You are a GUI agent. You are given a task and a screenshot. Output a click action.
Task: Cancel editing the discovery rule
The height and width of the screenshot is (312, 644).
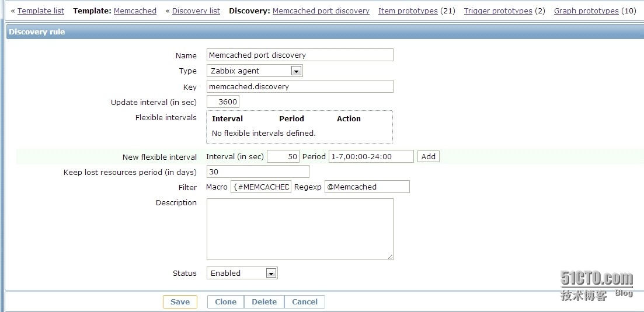coord(304,302)
